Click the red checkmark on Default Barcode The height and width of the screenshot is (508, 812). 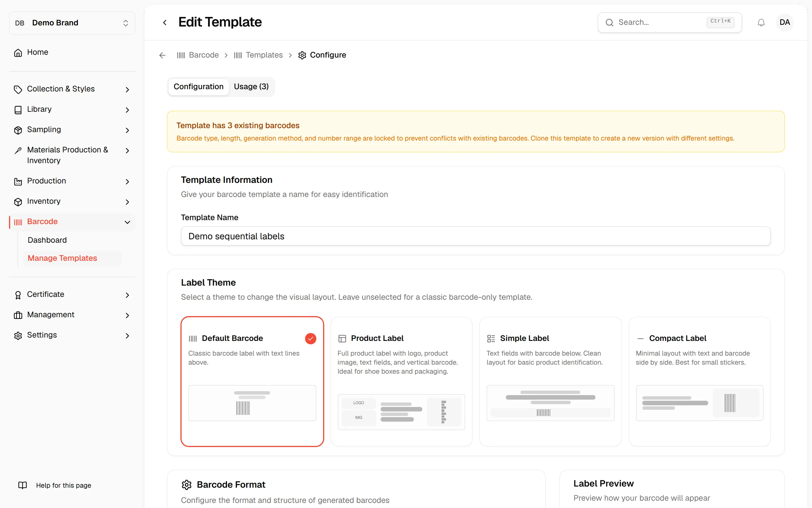pyautogui.click(x=310, y=338)
